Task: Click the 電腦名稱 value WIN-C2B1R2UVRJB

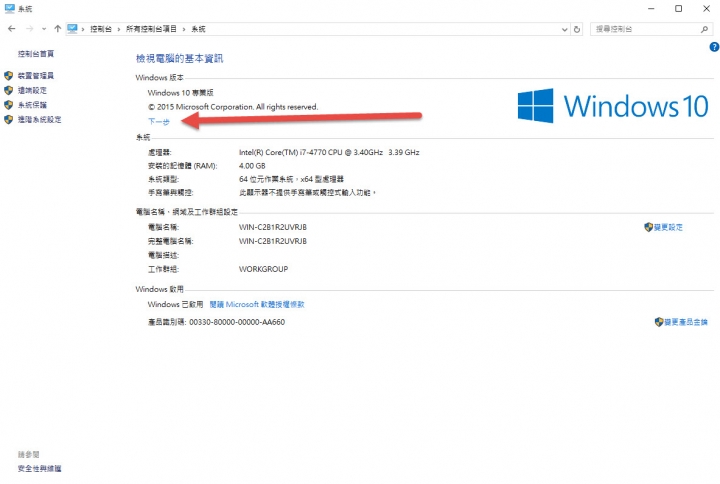Action: [x=273, y=227]
